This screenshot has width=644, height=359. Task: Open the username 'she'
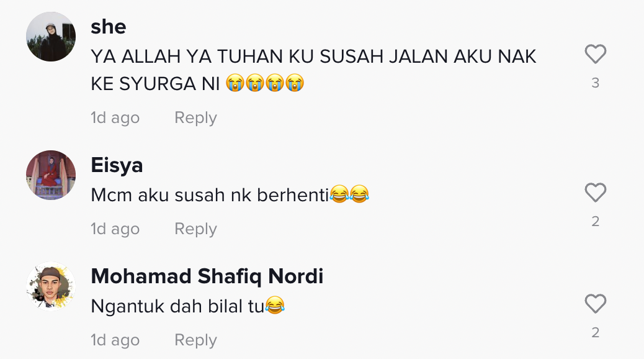click(109, 27)
